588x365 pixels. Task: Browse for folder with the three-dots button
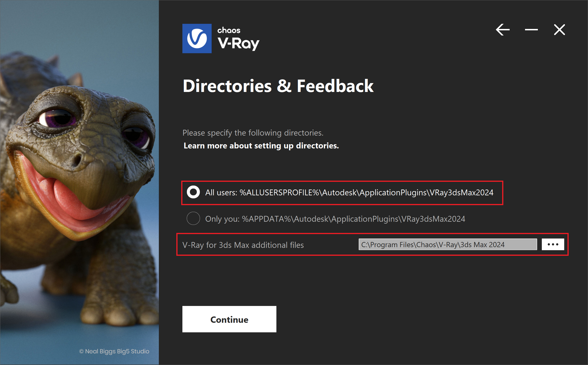[553, 244]
